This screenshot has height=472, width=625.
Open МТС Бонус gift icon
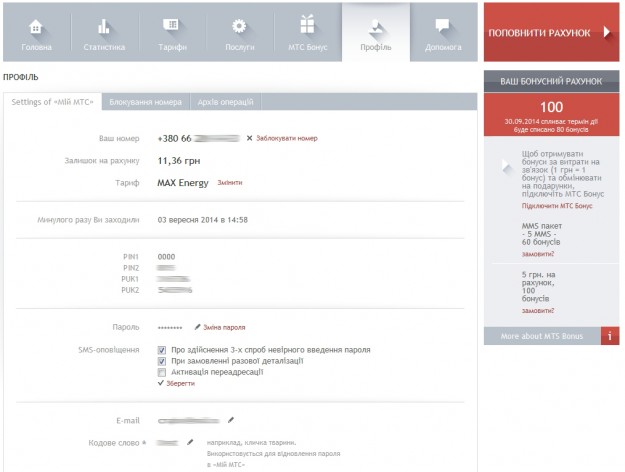[x=308, y=26]
